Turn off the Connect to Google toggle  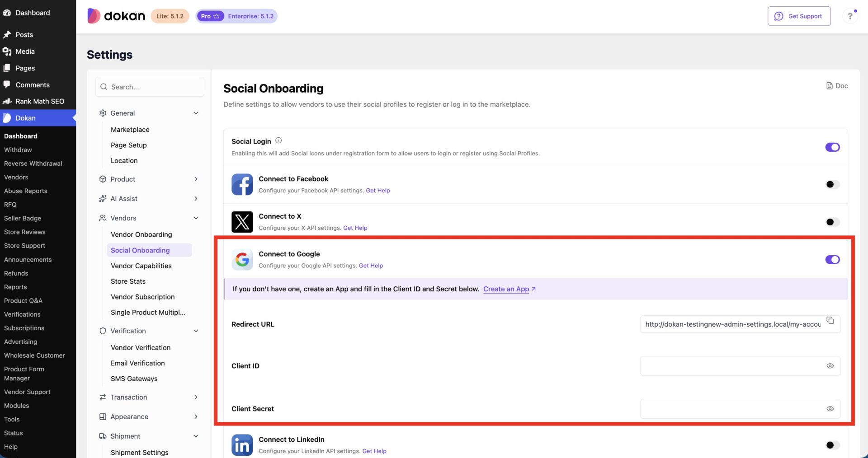click(832, 259)
